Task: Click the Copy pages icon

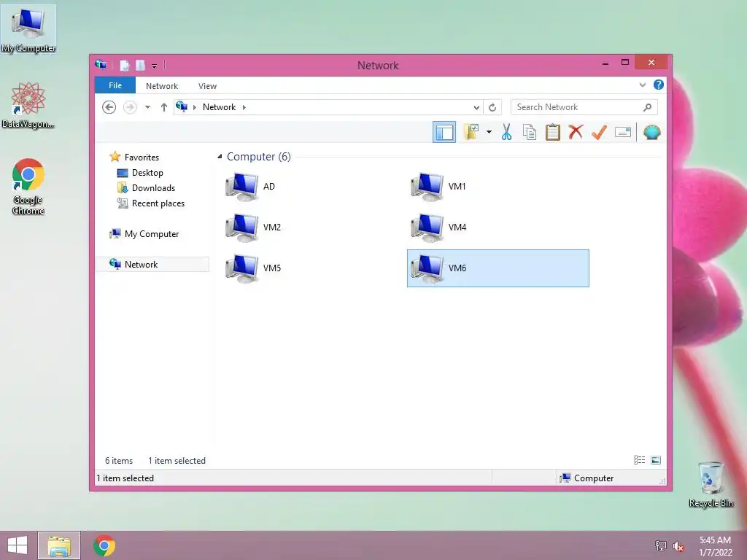Action: 530,132
